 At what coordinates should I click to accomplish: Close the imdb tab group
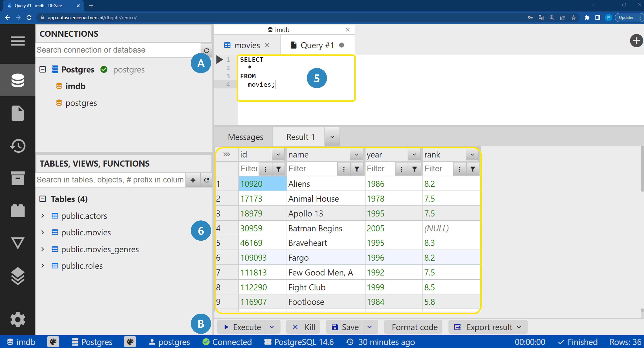coord(347,29)
